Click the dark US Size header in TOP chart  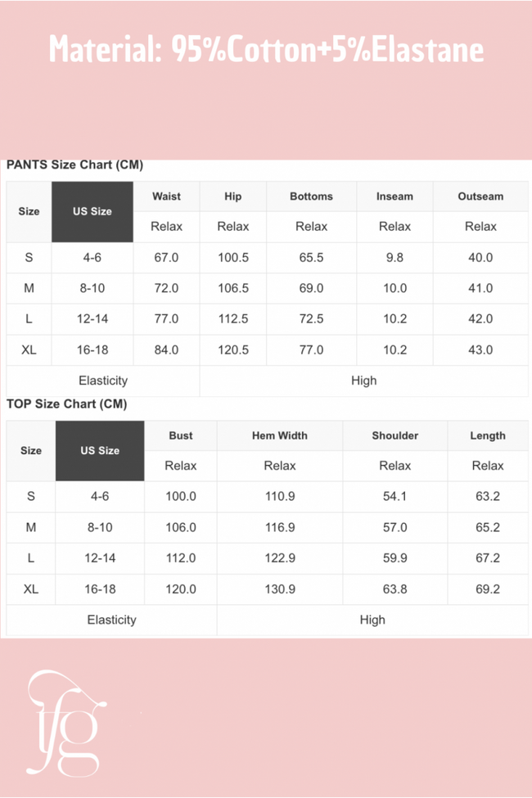[x=100, y=450]
